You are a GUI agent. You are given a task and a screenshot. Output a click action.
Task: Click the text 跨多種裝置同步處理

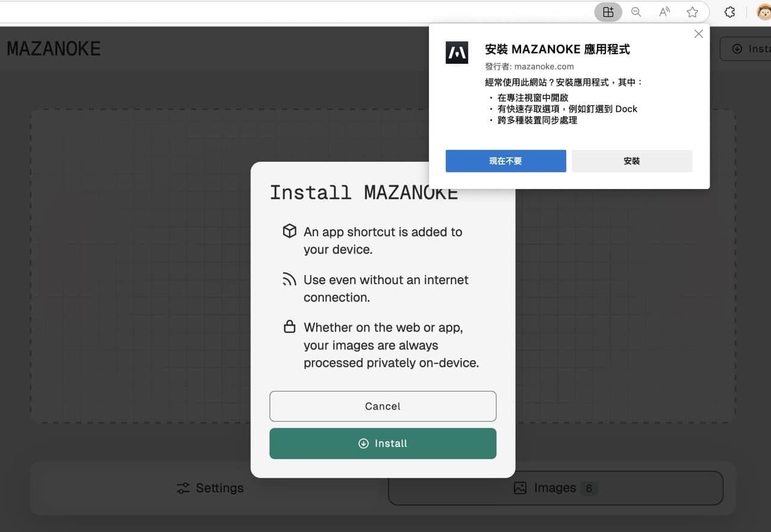coord(537,120)
